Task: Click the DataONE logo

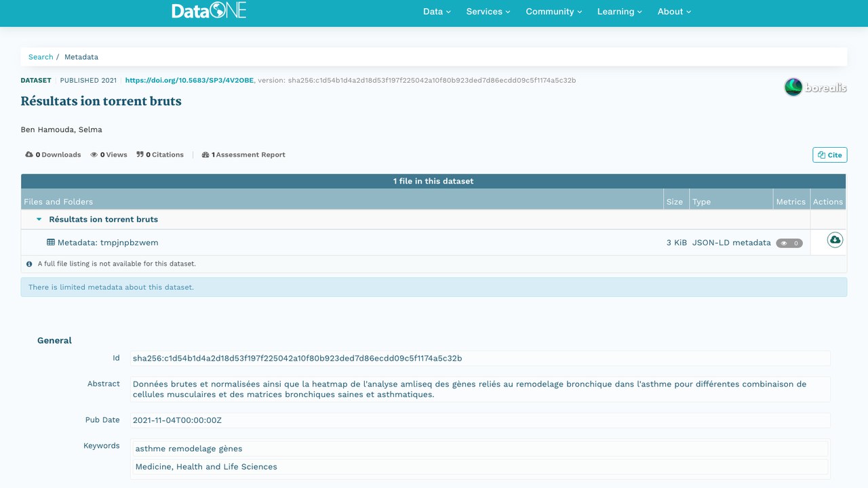Action: coord(209,11)
